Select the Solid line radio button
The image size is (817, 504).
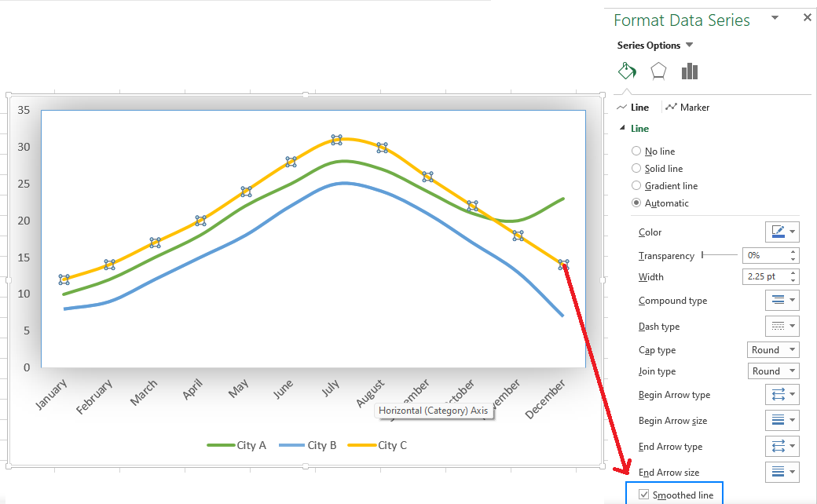636,168
